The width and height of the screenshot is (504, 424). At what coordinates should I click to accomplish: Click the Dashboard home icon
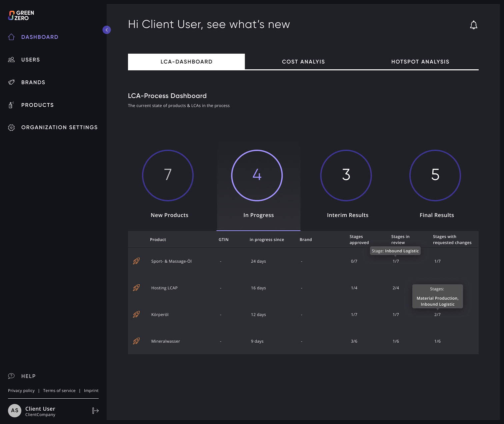pyautogui.click(x=11, y=37)
